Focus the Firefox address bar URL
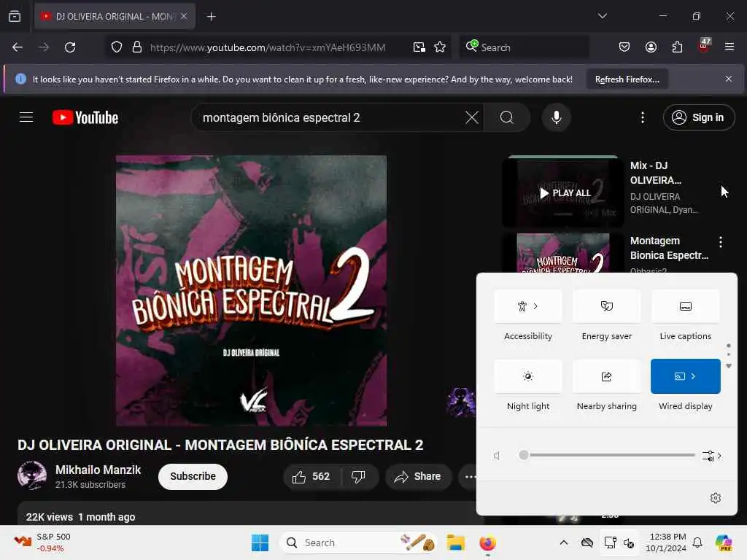This screenshot has width=747, height=560. click(x=267, y=47)
